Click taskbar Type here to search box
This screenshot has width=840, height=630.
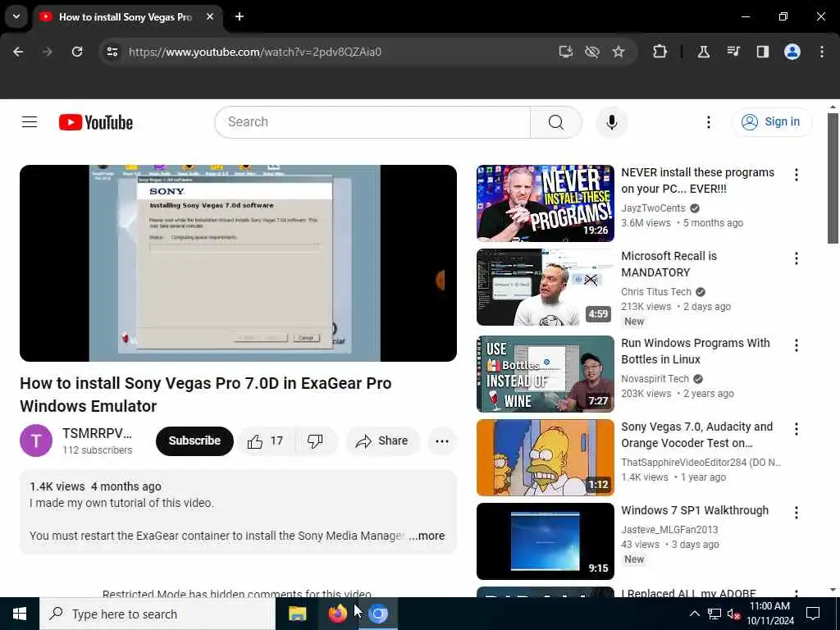tap(157, 614)
